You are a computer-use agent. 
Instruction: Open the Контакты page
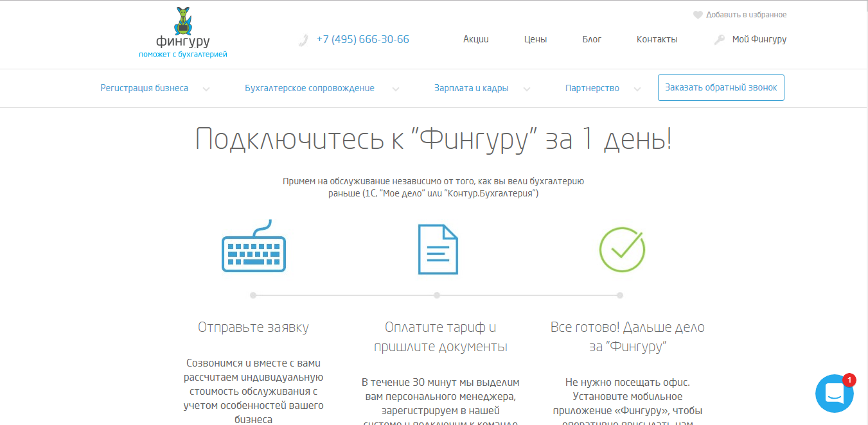pyautogui.click(x=657, y=40)
